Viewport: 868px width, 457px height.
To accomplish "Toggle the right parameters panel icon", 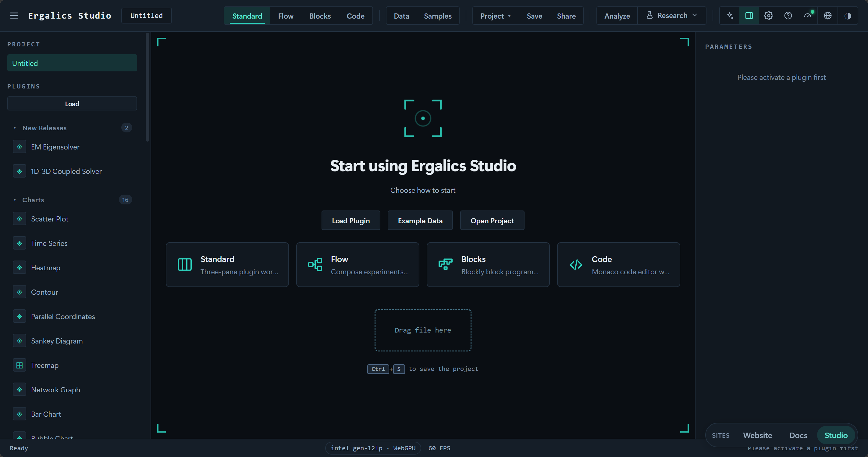I will (x=749, y=16).
